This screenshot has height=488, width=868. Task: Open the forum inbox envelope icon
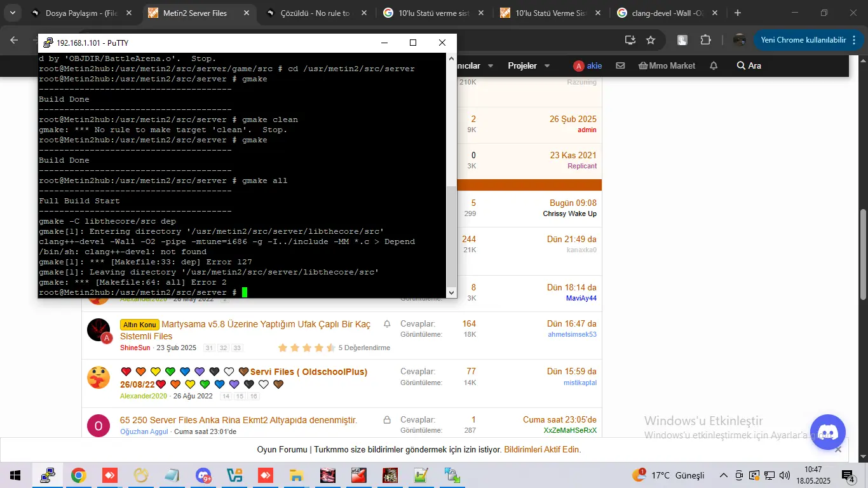620,65
